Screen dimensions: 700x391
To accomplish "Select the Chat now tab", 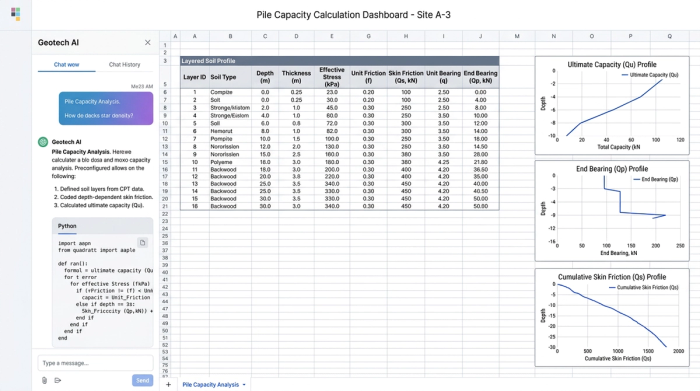I will [67, 65].
